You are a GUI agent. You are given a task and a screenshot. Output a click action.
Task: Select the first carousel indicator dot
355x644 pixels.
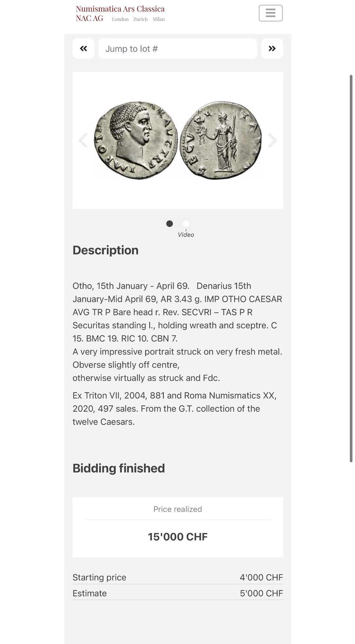tap(170, 223)
